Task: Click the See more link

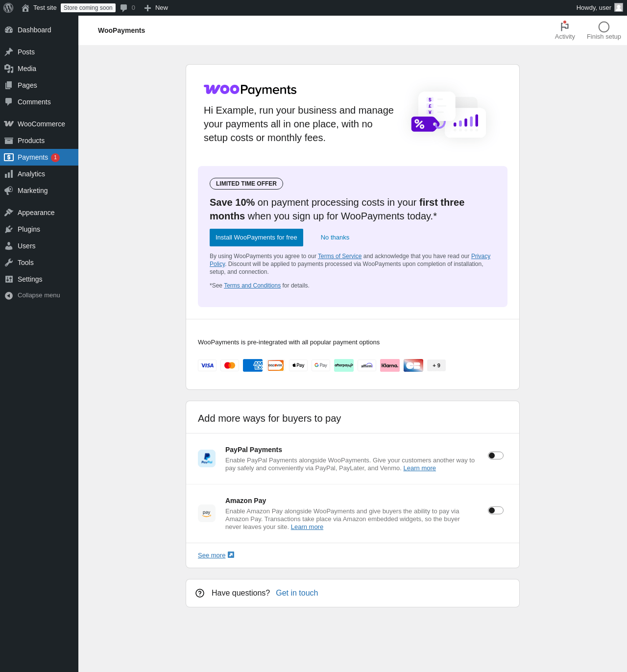Action: 212,555
